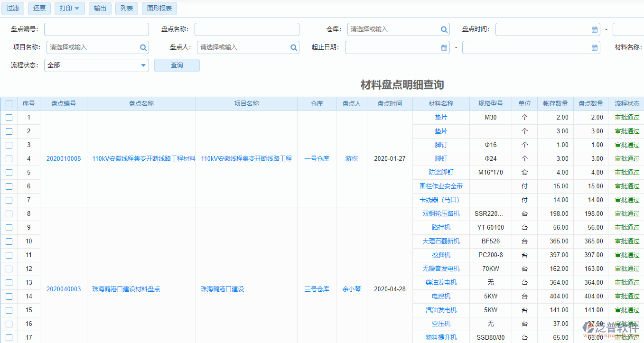Click the 还原 toolbar button

[39, 9]
